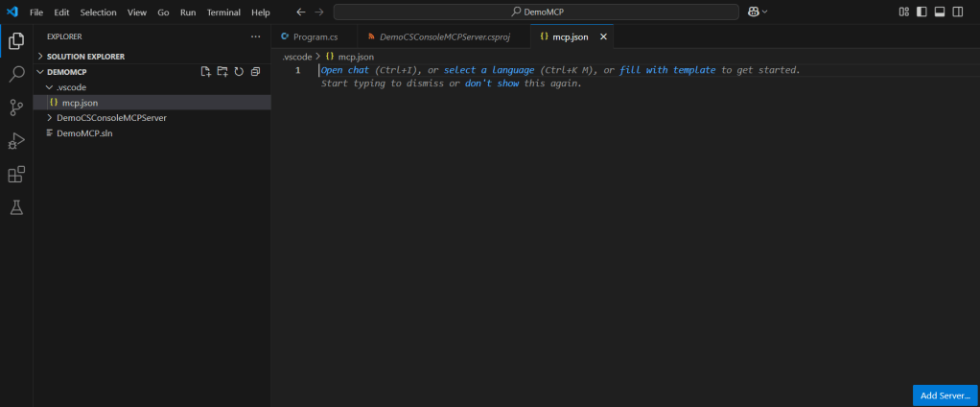The width and height of the screenshot is (980, 407).
Task: Expand the DemoCSConsoleMCPServer folder
Action: pos(111,117)
